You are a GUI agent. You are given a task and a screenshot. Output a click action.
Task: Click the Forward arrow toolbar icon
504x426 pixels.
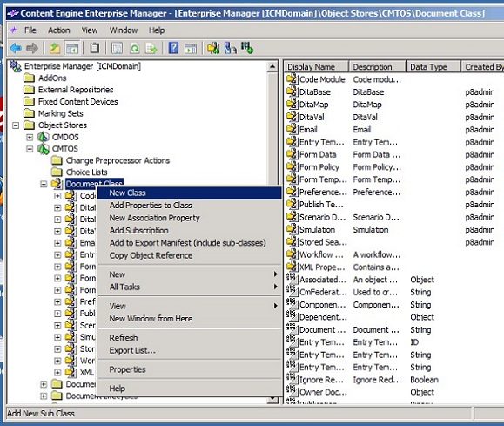pos(32,49)
